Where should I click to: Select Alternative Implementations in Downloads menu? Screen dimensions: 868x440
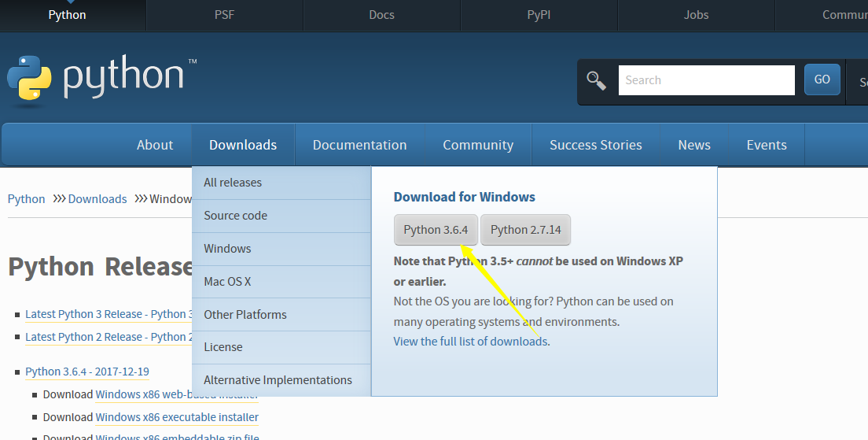point(281,380)
